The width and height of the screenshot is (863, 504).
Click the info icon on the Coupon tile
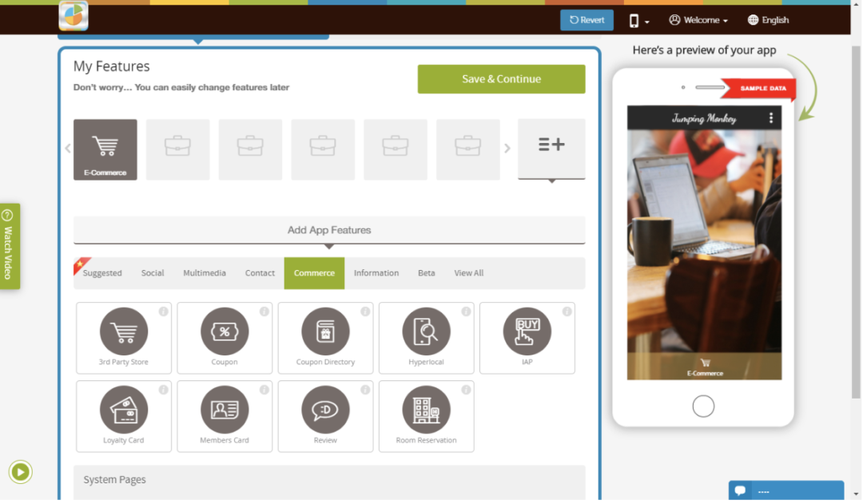(x=264, y=312)
